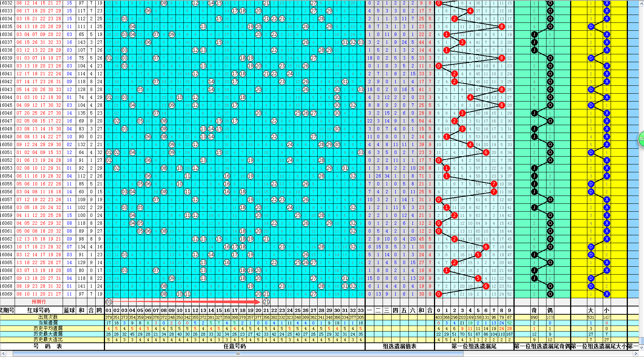This screenshot has height=357, width=644.
Task: Click occurrence count 531 under 大
Action: [591, 317]
